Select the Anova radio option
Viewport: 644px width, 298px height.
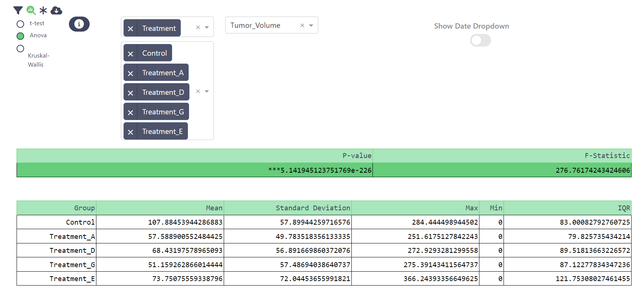[x=20, y=36]
